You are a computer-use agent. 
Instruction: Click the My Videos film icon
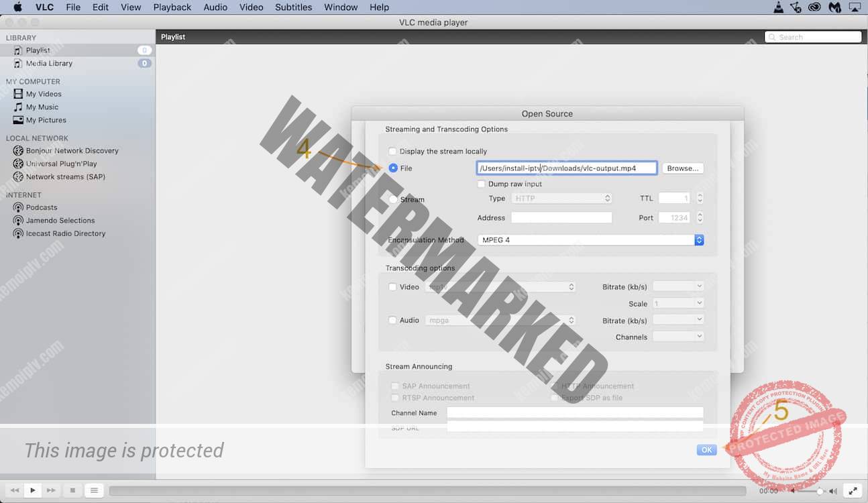point(18,94)
